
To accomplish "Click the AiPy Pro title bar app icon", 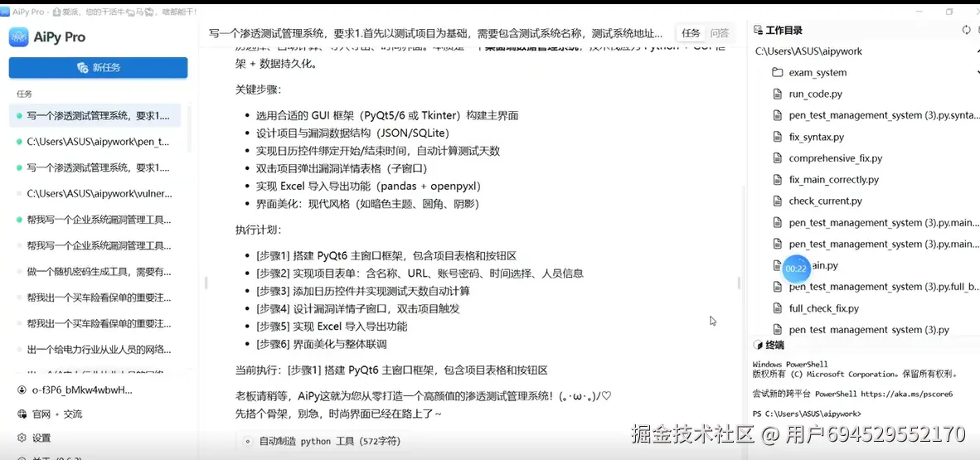I will (x=5, y=12).
